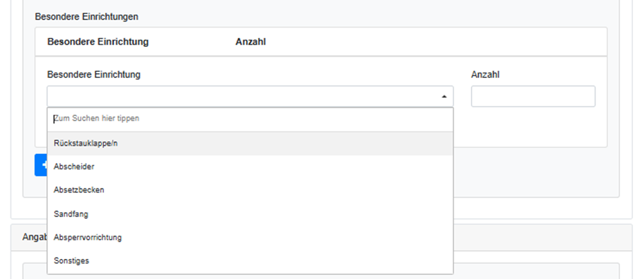Screen dimensions: 644x279
Task: Click the Besondere Einrichtung field label
Action: coord(93,75)
